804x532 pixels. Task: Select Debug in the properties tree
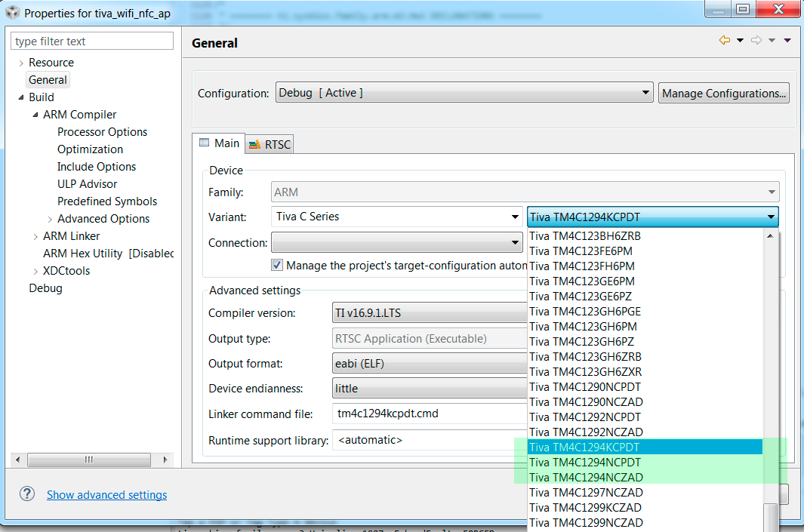click(x=45, y=288)
